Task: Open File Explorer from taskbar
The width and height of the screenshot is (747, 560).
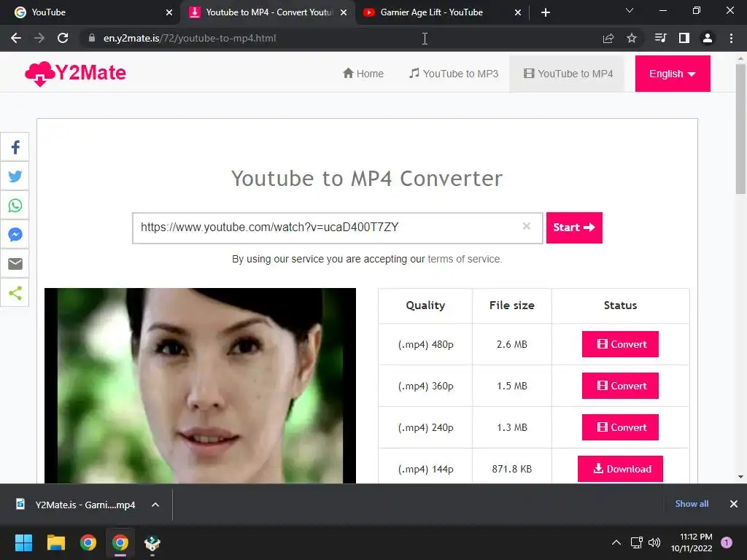Action: 55,542
